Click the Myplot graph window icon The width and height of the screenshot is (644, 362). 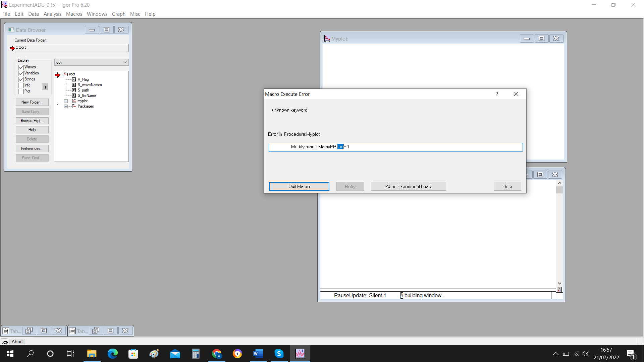click(327, 39)
